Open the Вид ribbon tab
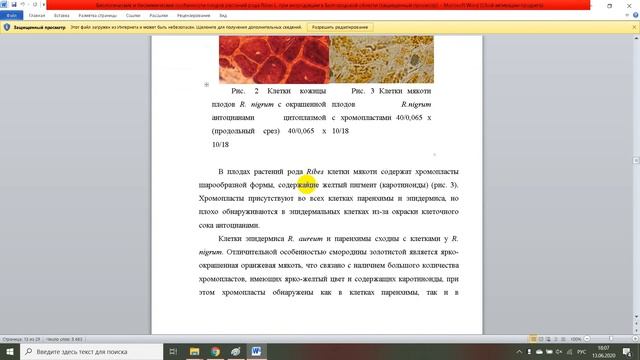Viewport: 640px width, 360px height. pos(223,16)
